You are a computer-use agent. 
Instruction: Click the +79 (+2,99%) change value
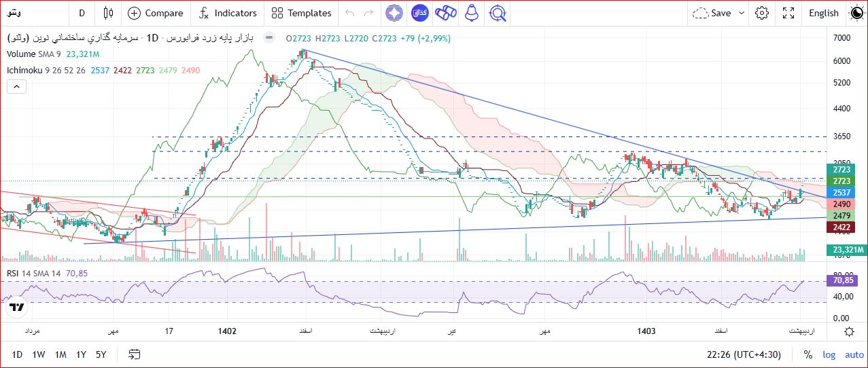click(425, 39)
